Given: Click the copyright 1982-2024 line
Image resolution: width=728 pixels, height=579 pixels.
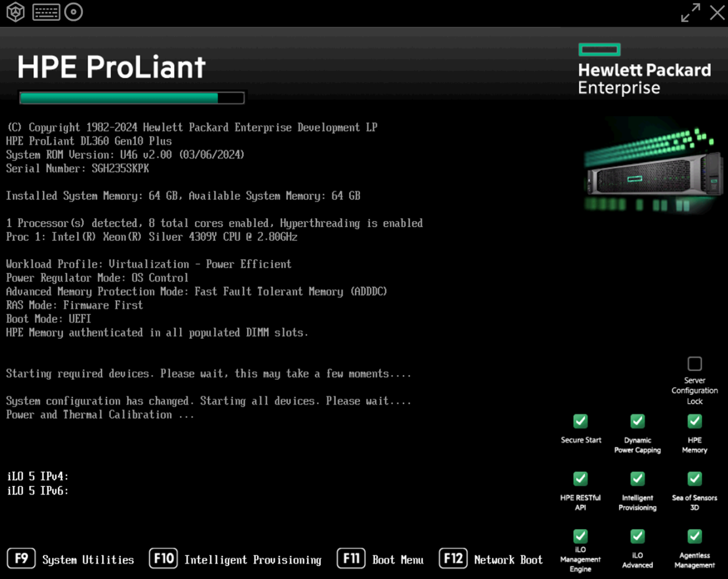Looking at the screenshot, I should (192, 128).
